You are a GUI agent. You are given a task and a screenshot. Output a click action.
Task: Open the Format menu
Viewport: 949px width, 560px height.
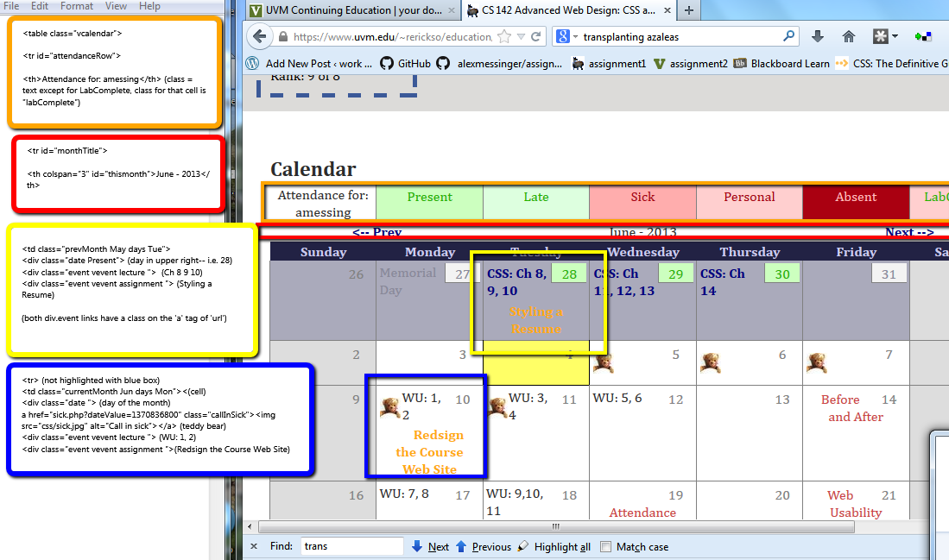(x=77, y=6)
